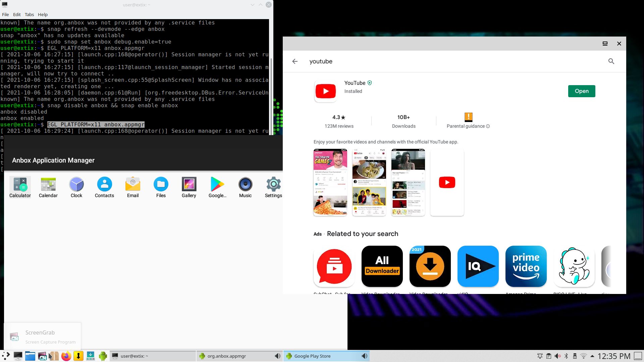
Task: Open the Calculator app in Anbox
Action: click(20, 187)
